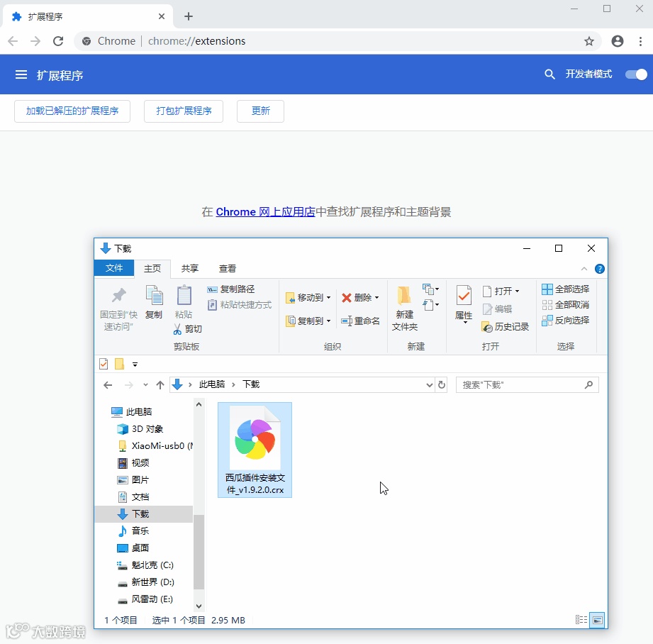
Task: Click the Explorer refresh button
Action: pyautogui.click(x=442, y=385)
